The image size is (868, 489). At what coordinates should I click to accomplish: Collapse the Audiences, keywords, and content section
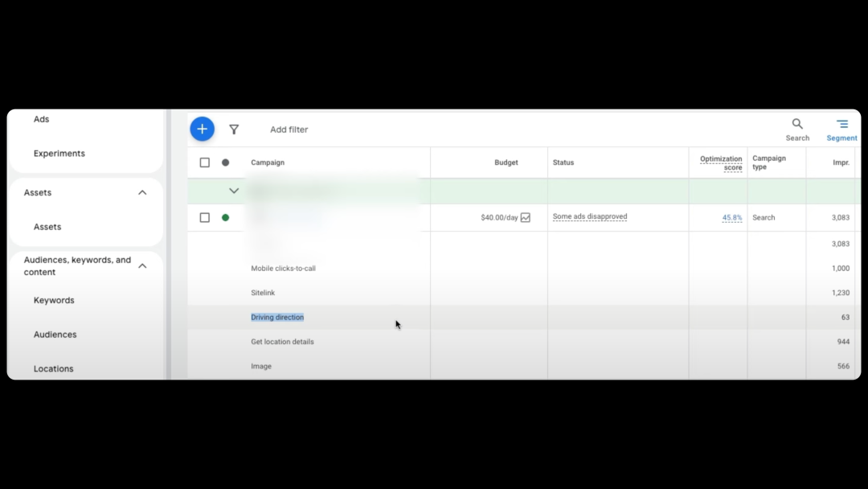[142, 266]
